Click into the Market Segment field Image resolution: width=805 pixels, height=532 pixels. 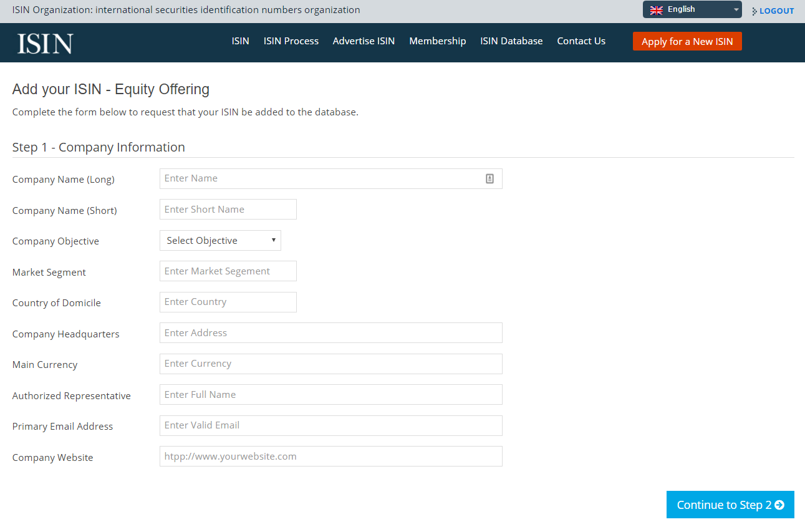coord(228,271)
